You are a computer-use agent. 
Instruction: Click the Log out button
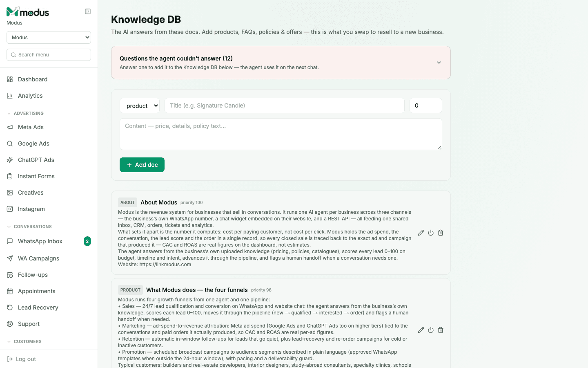[x=22, y=359]
